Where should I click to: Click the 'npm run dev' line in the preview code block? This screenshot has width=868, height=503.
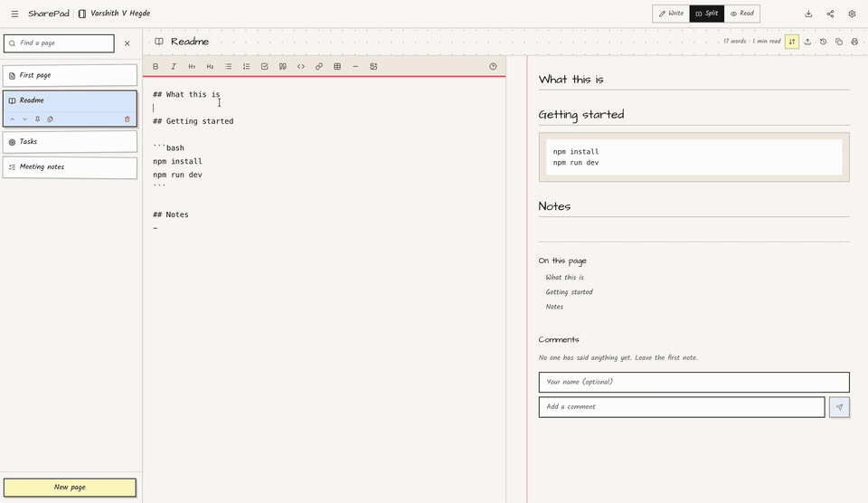tap(576, 163)
